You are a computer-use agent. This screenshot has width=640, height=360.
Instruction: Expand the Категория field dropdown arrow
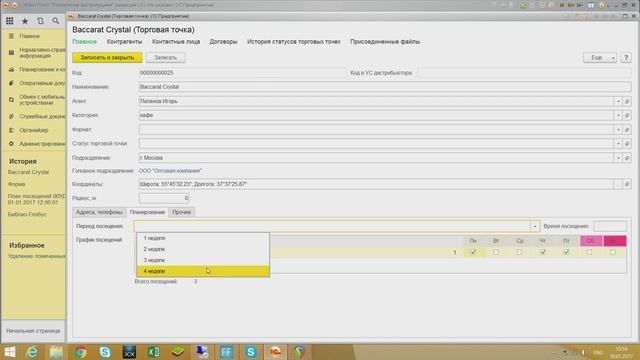[x=618, y=116]
